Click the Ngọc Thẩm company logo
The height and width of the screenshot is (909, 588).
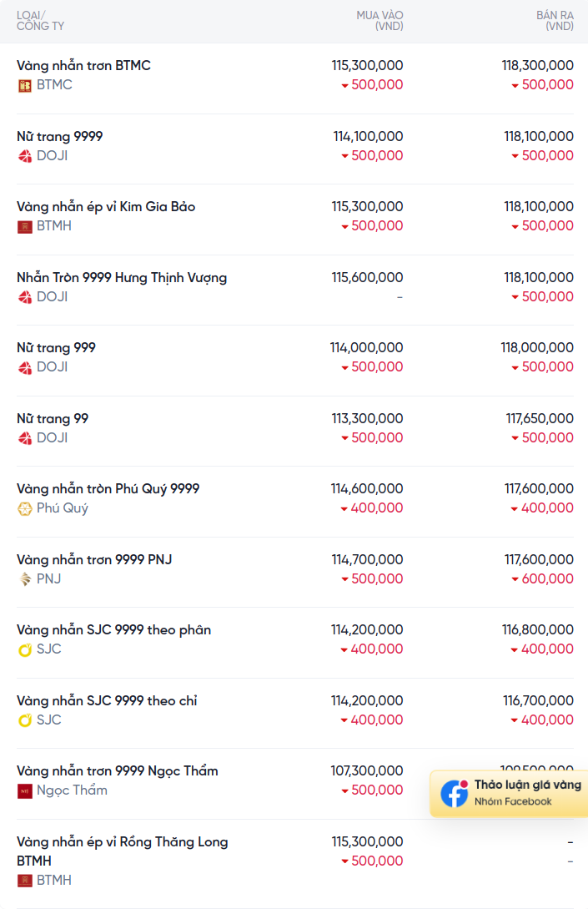coord(24,790)
